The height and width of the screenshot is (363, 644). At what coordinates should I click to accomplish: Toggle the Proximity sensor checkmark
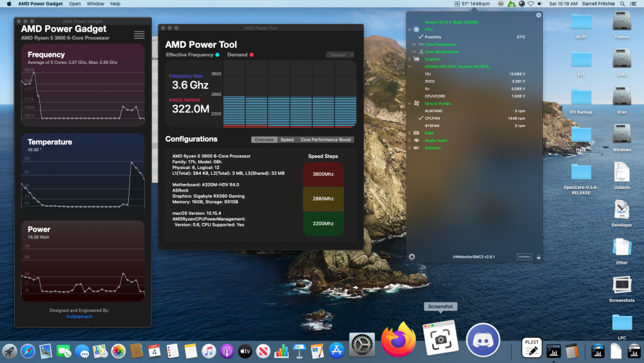(x=421, y=37)
